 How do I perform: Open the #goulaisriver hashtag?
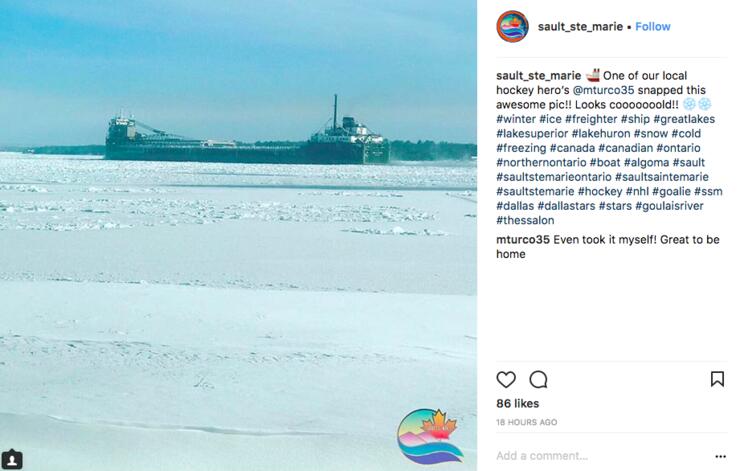[x=669, y=206]
